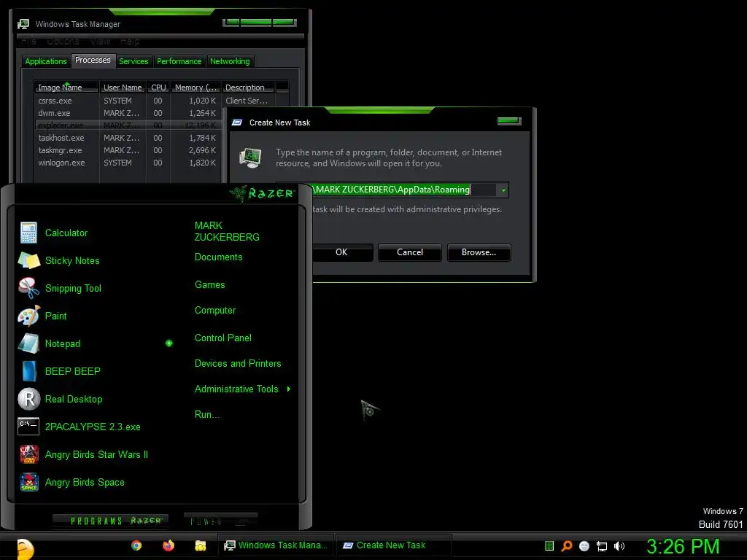Viewport: 747px width, 560px height.
Task: Expand the Notepad jump list green arrow
Action: [x=169, y=343]
